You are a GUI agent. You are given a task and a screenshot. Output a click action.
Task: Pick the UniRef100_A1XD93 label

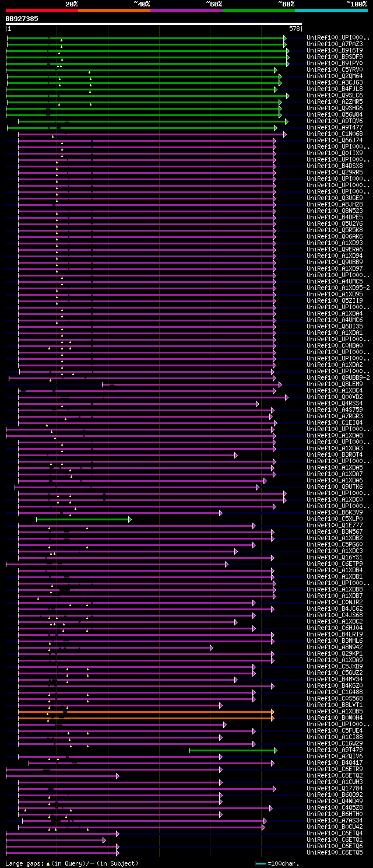tap(335, 243)
